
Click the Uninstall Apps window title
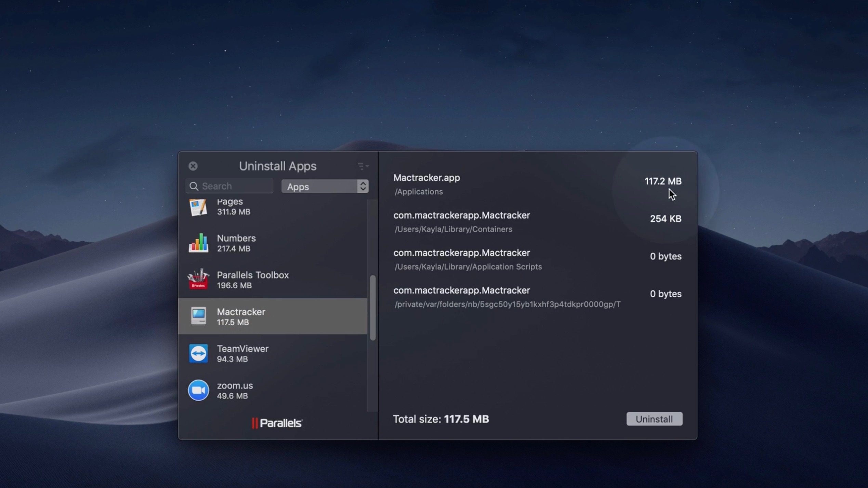pyautogui.click(x=278, y=166)
